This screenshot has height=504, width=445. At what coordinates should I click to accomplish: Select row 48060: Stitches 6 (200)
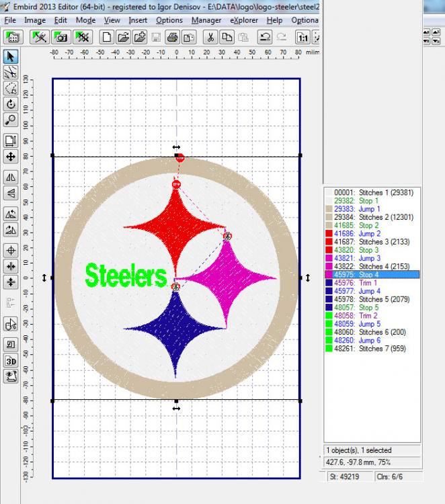pyautogui.click(x=372, y=332)
